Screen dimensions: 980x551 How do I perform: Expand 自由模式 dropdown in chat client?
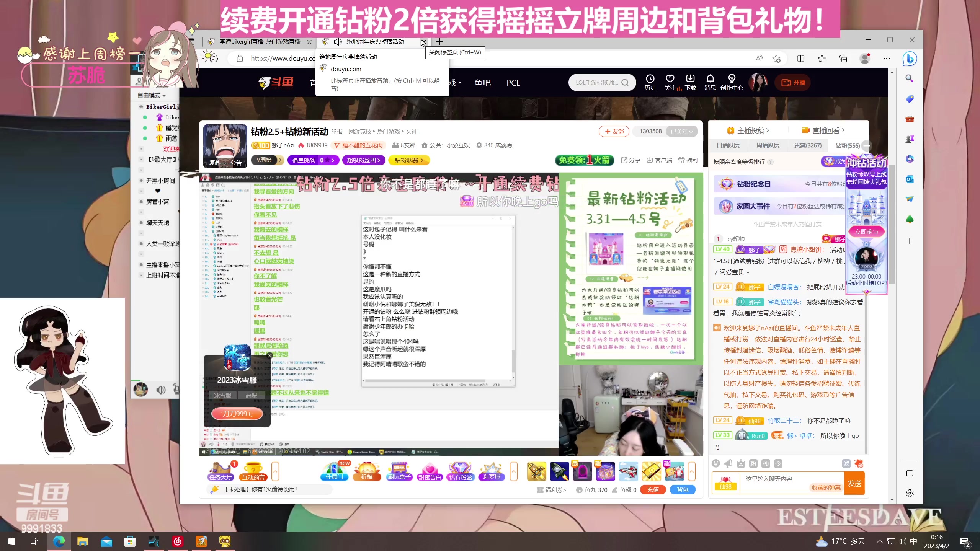pos(152,95)
